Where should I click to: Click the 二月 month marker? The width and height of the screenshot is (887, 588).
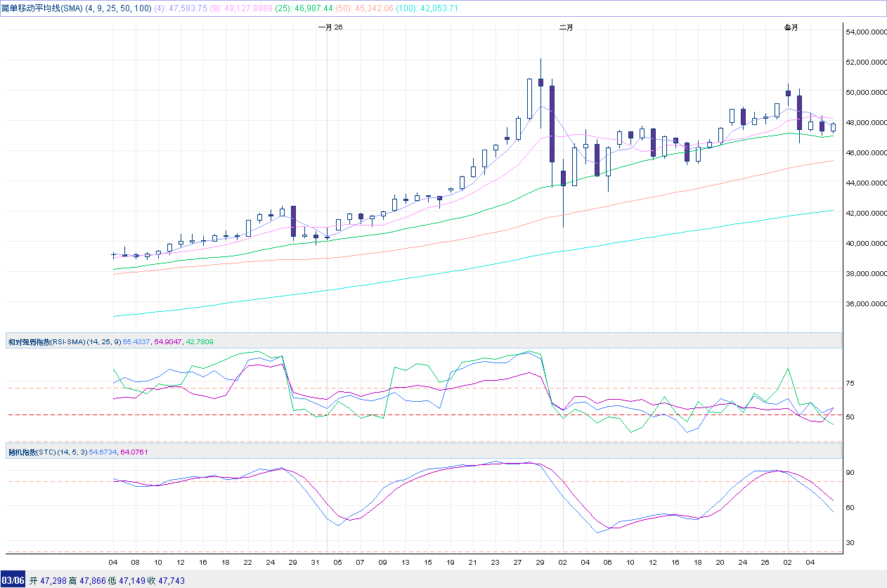pos(566,27)
